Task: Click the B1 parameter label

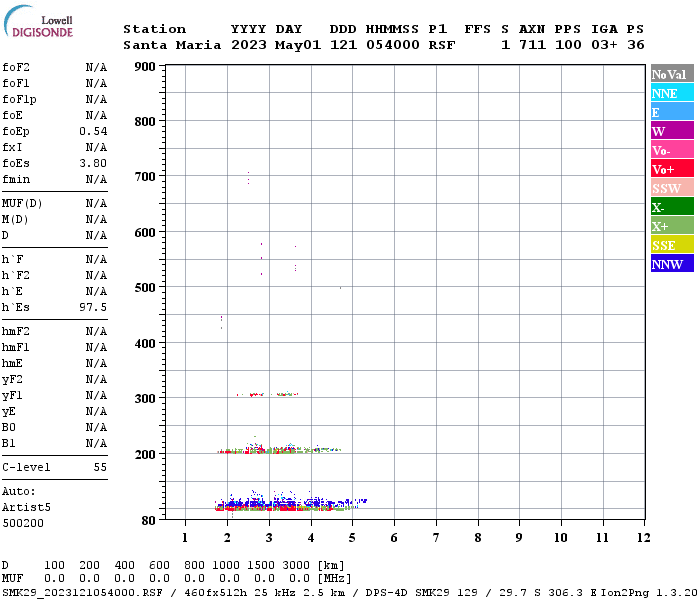Action: pyautogui.click(x=8, y=443)
